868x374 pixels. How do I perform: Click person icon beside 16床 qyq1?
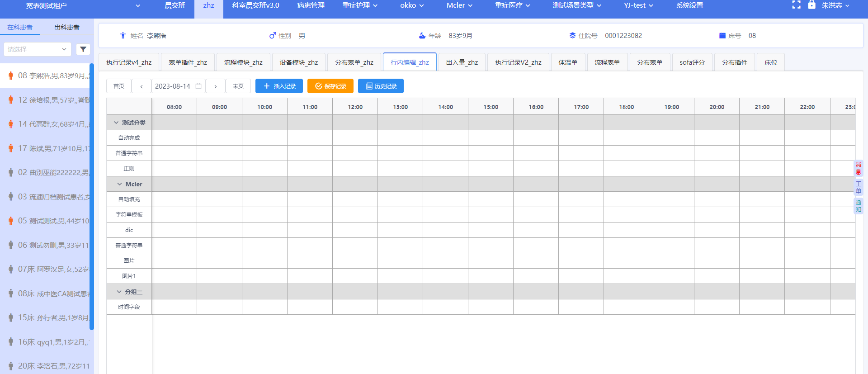pos(11,342)
